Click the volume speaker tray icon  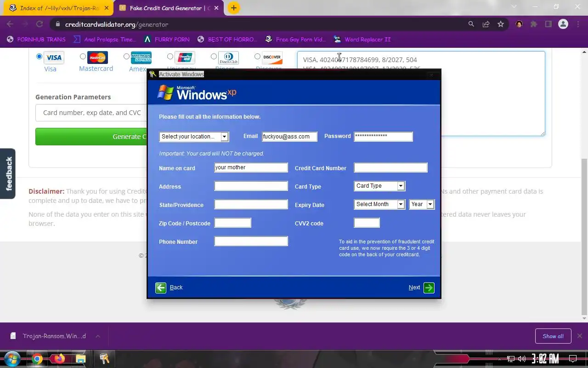[522, 359]
